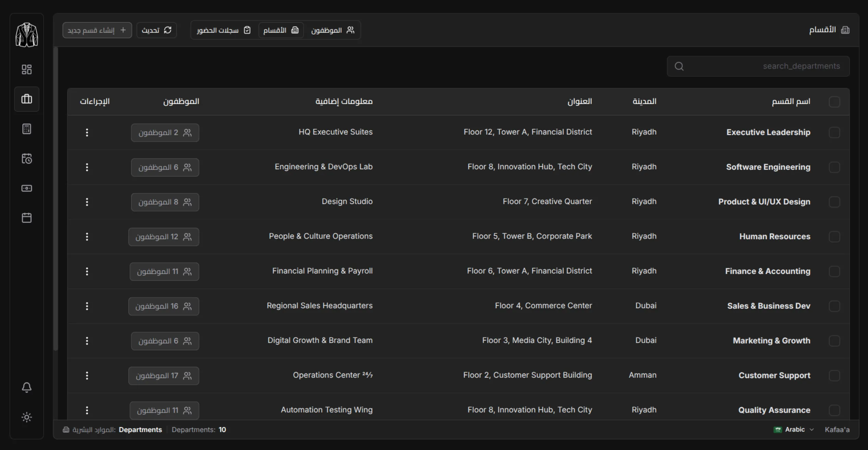Switch to the الموظفون employees tab
This screenshot has width=868, height=450.
(332, 30)
